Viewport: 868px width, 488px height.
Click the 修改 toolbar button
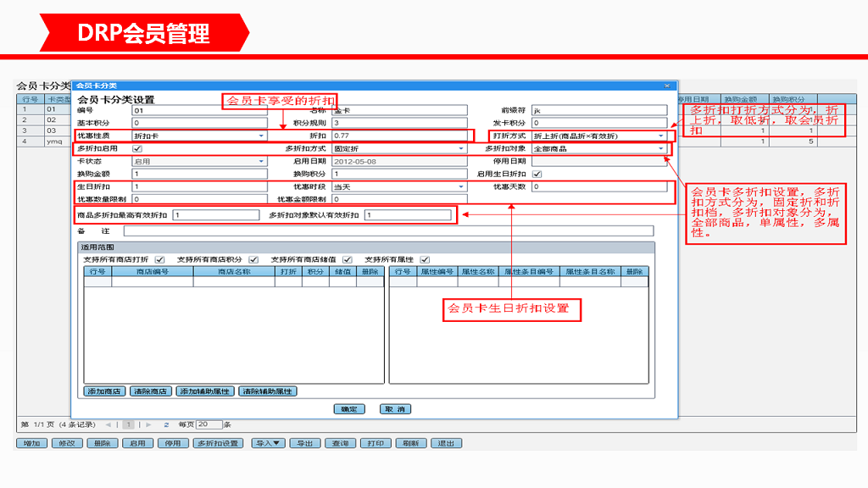click(x=66, y=442)
